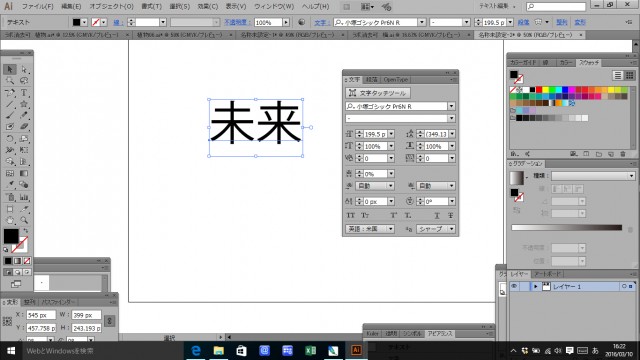Click the 文字タッチツール button

378,93
